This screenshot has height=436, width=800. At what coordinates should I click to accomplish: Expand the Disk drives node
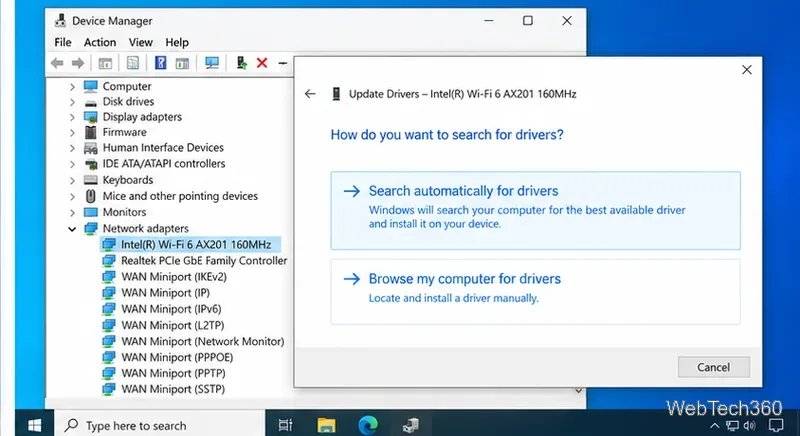[x=72, y=102]
